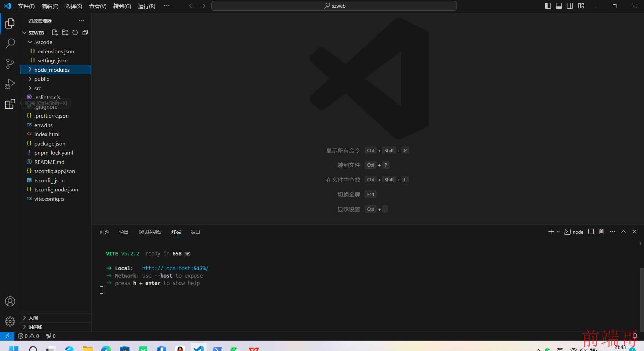The image size is (644, 351).
Task: Show errors and warnings in status bar
Action: click(x=29, y=336)
